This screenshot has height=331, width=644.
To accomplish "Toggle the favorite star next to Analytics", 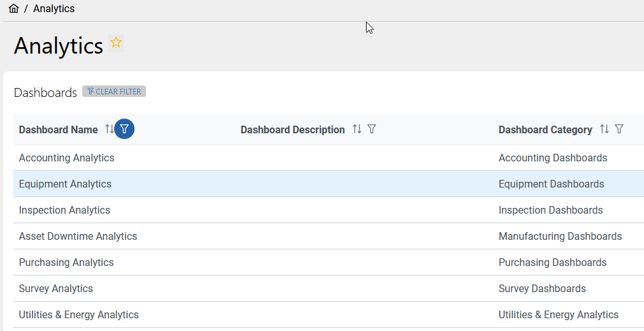I will pyautogui.click(x=116, y=43).
